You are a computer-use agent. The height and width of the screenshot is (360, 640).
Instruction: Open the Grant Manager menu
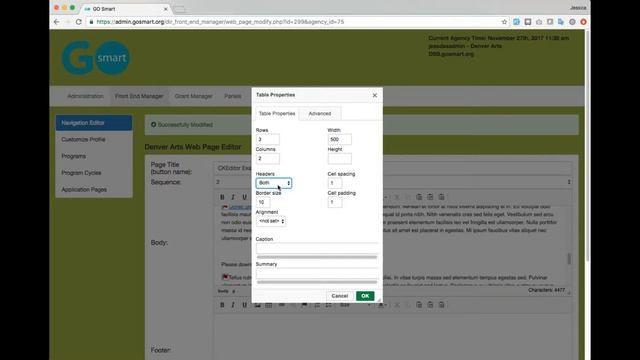click(x=193, y=96)
